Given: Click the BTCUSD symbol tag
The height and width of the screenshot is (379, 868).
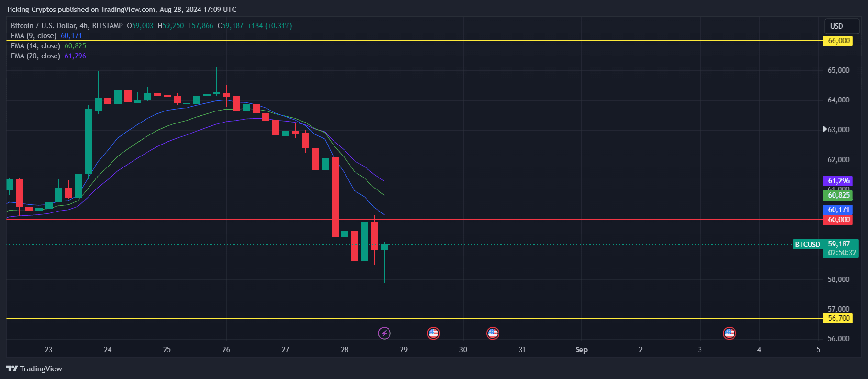Looking at the screenshot, I should [x=807, y=245].
